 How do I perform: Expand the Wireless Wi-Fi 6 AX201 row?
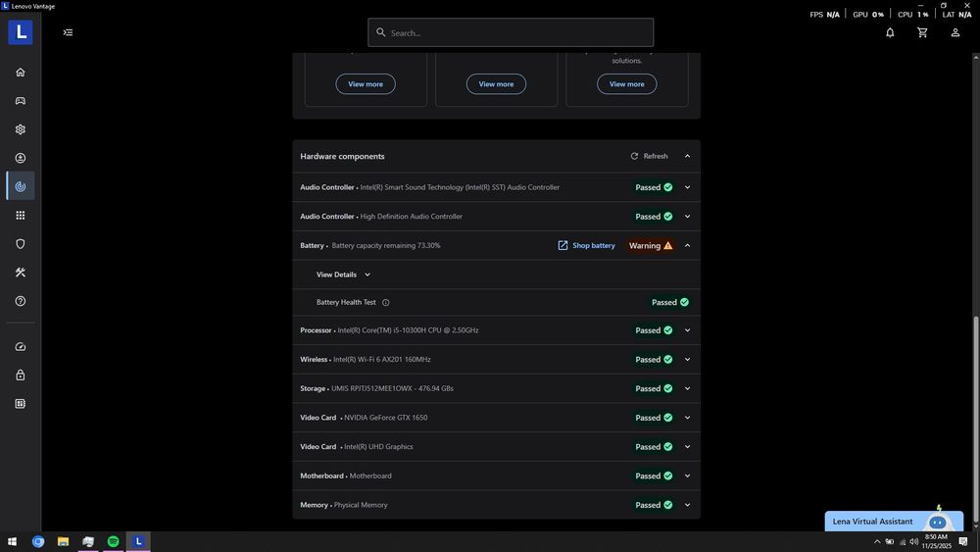point(688,360)
